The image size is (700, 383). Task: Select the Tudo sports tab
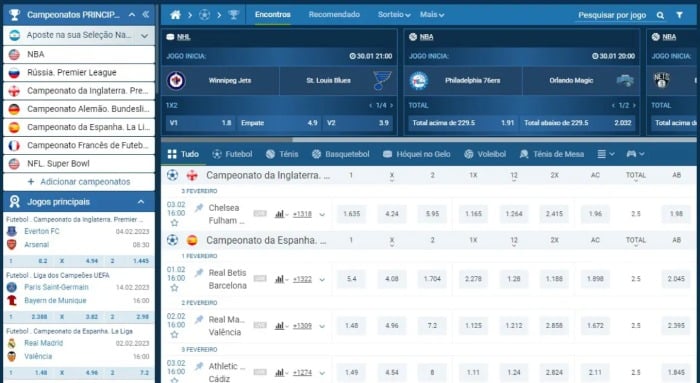[x=183, y=154]
